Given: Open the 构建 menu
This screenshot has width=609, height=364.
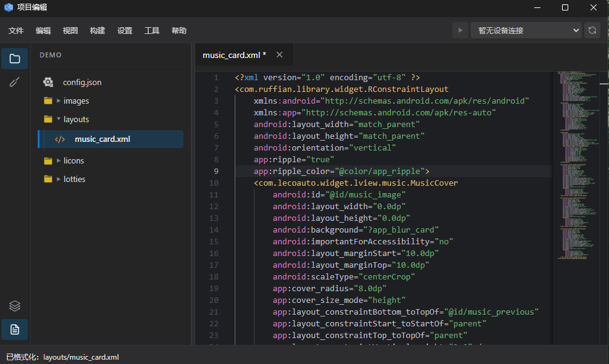Looking at the screenshot, I should 98,30.
